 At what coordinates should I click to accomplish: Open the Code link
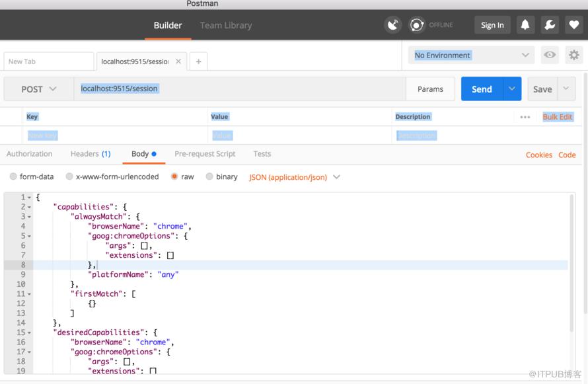coord(567,155)
